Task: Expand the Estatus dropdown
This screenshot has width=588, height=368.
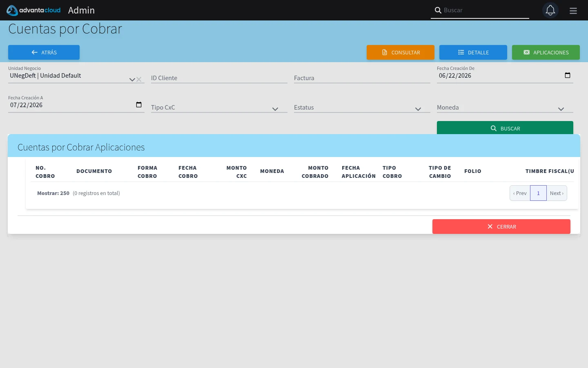Action: coord(418,109)
